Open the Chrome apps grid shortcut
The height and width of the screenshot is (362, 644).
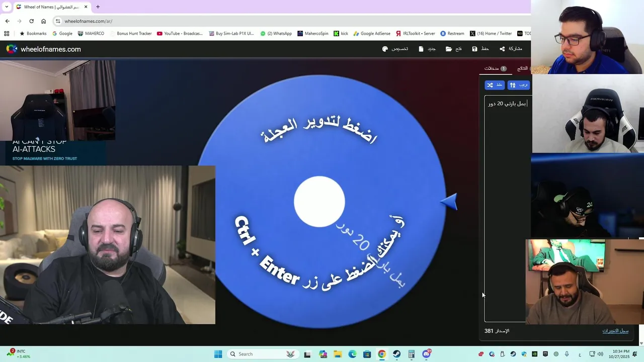click(x=7, y=34)
